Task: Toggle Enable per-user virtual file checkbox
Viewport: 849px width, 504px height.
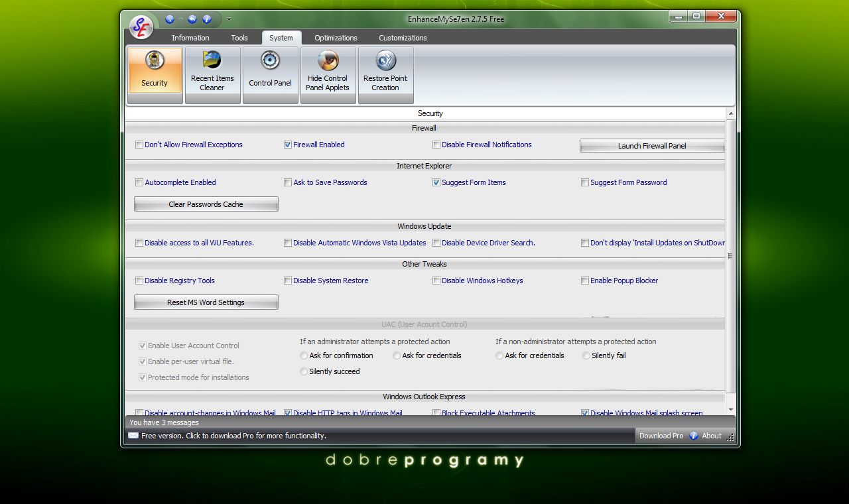Action: click(143, 361)
